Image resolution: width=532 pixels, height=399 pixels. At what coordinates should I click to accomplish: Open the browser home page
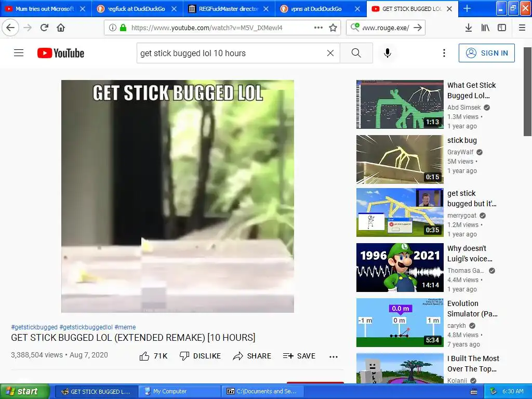61,28
